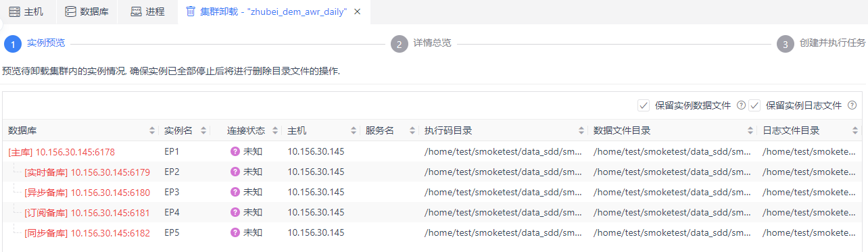Sort by 执行码目录 column

tap(581, 130)
